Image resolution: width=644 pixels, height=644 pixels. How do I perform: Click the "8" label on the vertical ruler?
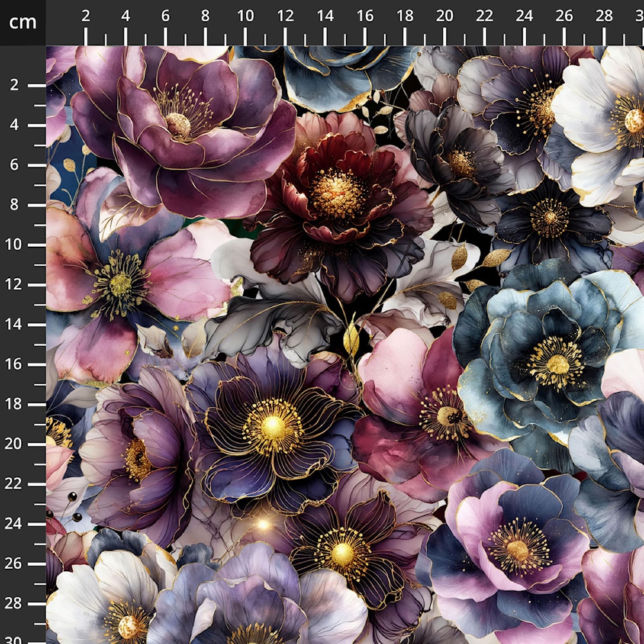14,205
